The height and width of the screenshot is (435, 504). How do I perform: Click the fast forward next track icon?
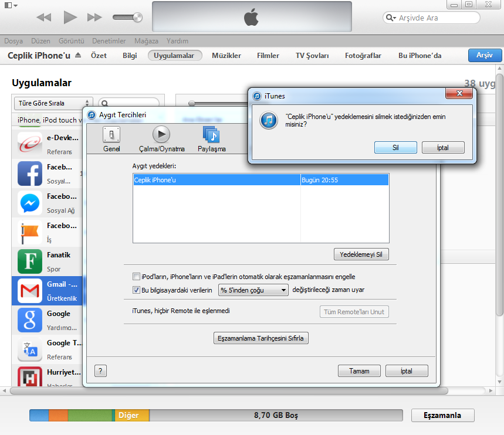pos(94,18)
